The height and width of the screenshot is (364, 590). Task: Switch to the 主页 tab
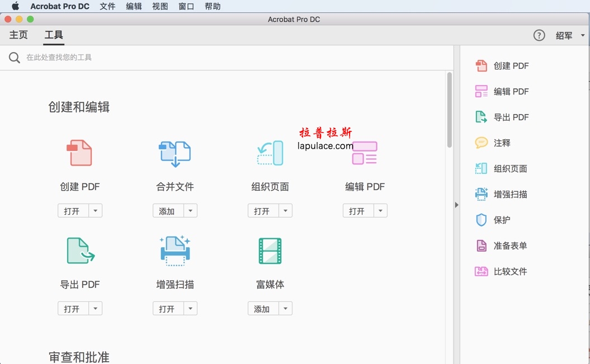coord(18,35)
